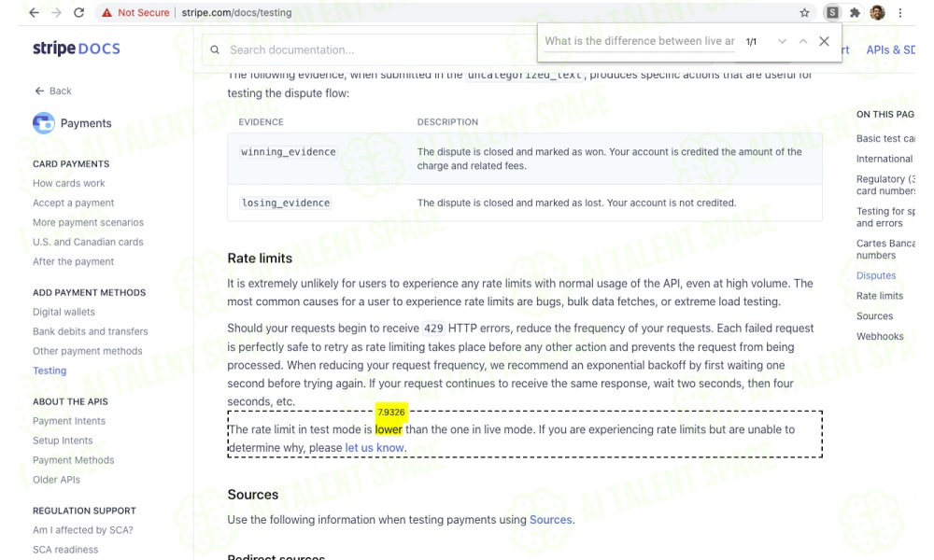Image resolution: width=934 pixels, height=560 pixels.
Task: Open the Chrome profile avatar
Action: pos(877,12)
